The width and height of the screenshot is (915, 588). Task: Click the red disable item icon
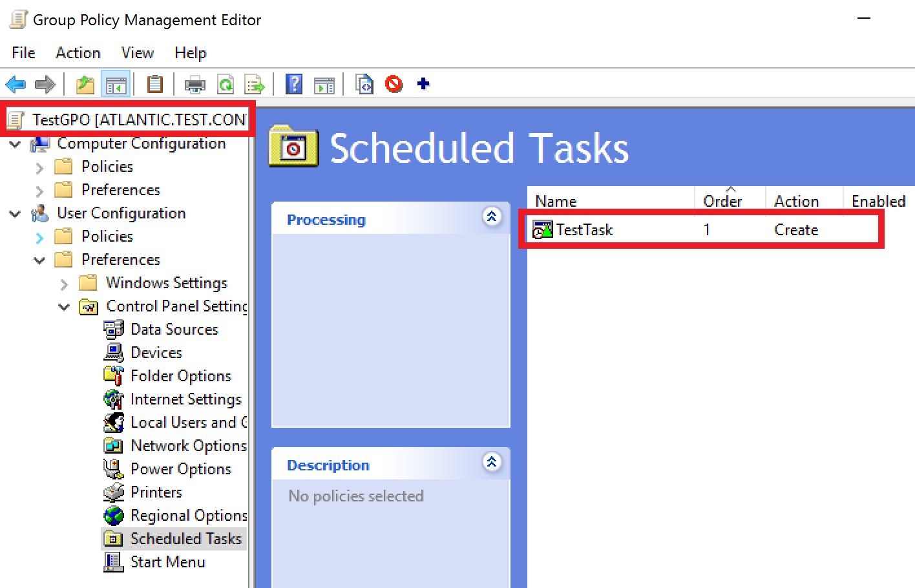pos(394,84)
